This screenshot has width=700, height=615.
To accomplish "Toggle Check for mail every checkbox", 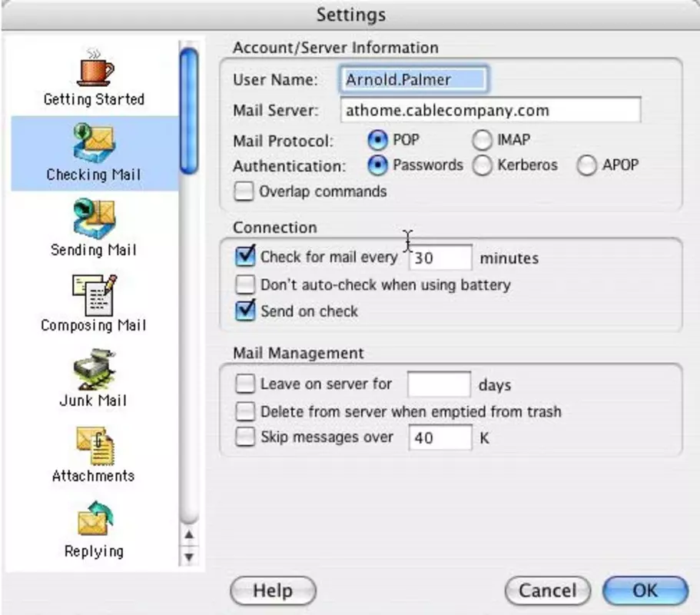I will click(x=245, y=256).
